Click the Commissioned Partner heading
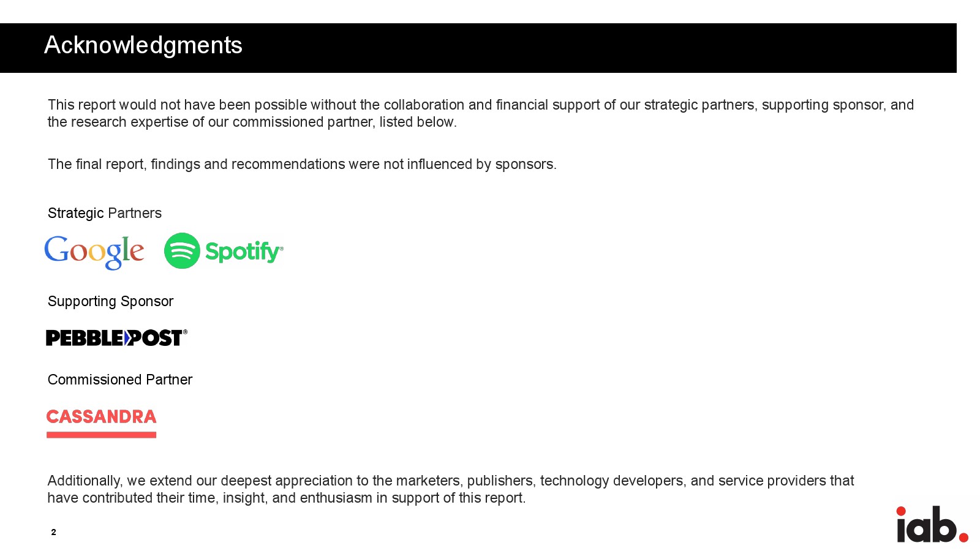This screenshot has width=980, height=551. pos(120,380)
